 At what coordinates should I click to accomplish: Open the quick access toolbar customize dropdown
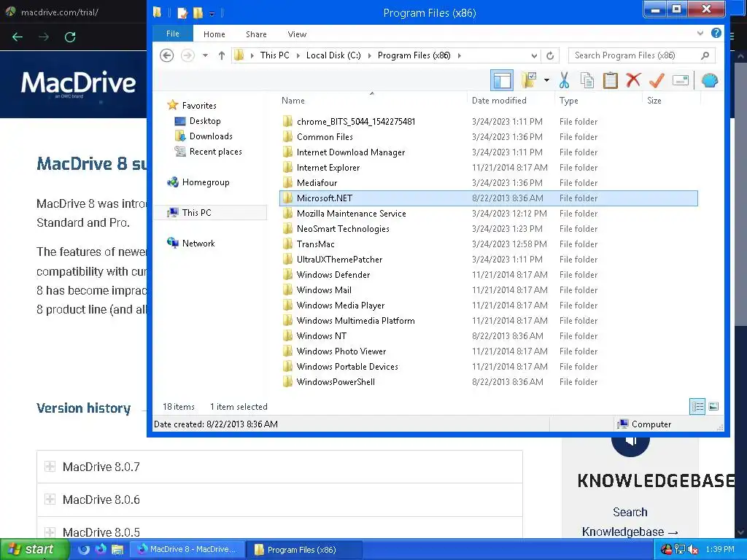click(x=212, y=13)
